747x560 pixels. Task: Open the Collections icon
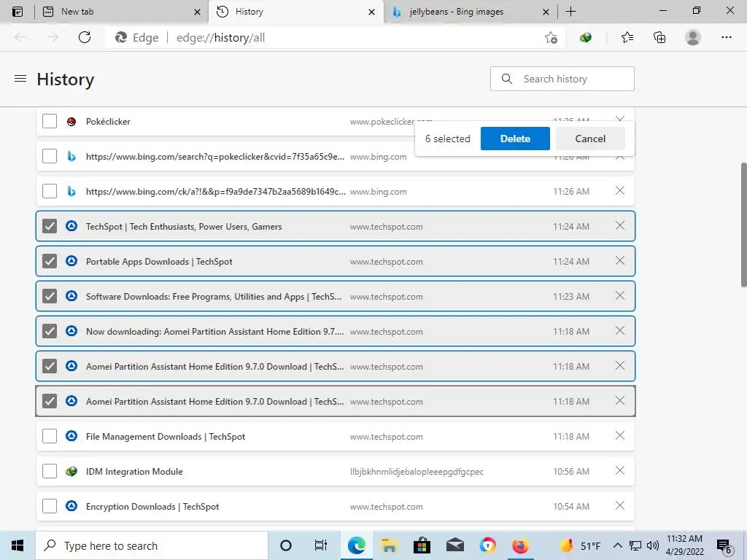point(659,37)
